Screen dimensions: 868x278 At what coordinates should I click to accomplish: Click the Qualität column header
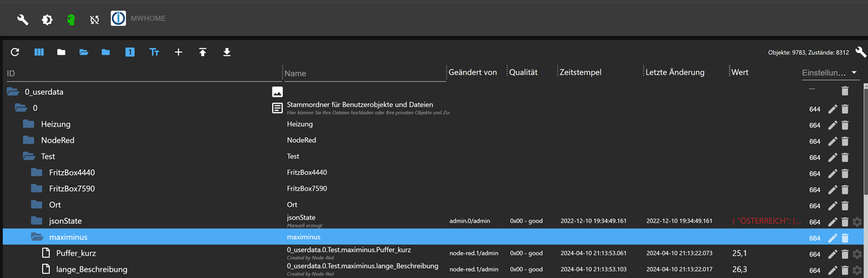pos(523,73)
